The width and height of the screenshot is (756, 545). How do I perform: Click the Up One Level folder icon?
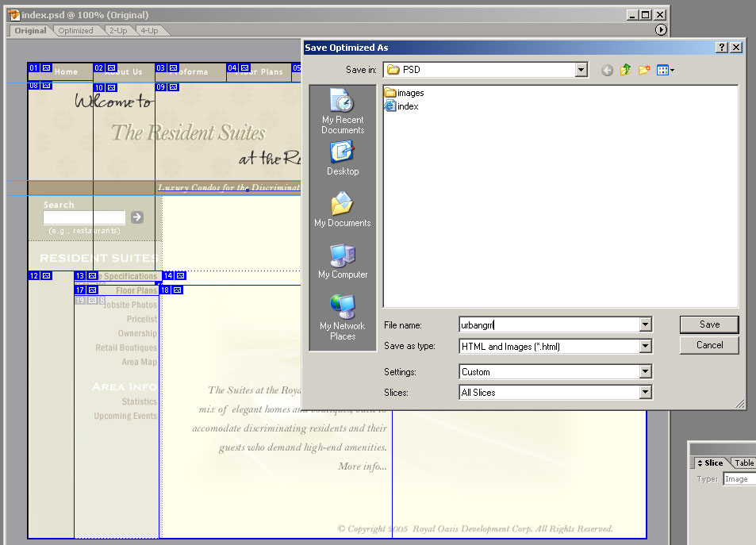tap(625, 70)
